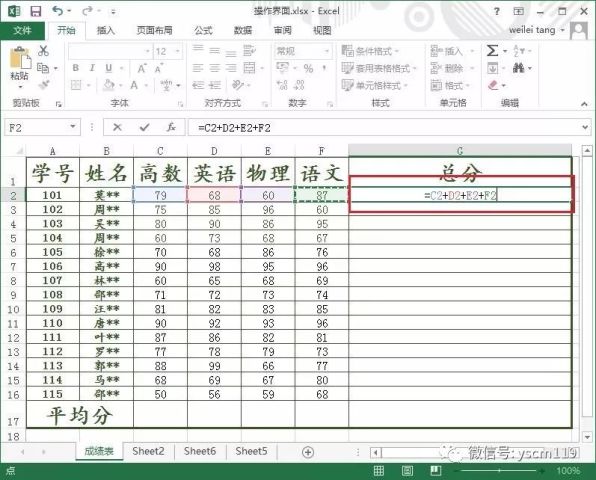
Task: Switch to the 插入 ribbon tab
Action: click(x=106, y=30)
